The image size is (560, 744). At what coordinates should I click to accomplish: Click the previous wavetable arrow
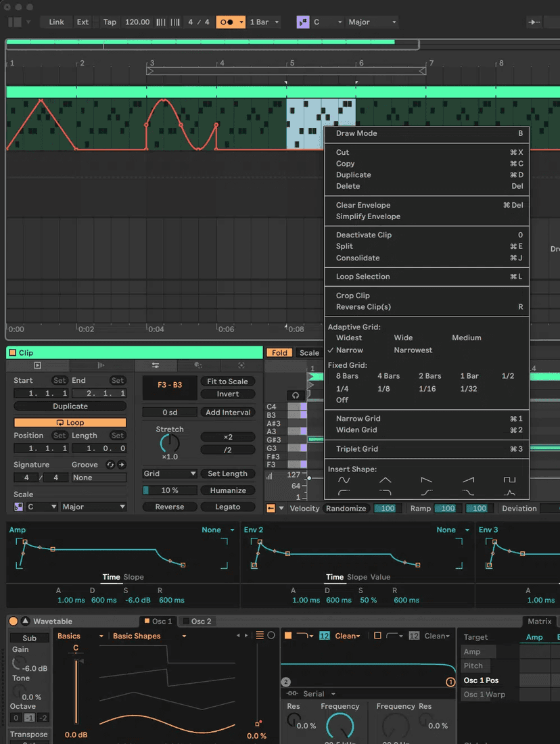(x=238, y=635)
